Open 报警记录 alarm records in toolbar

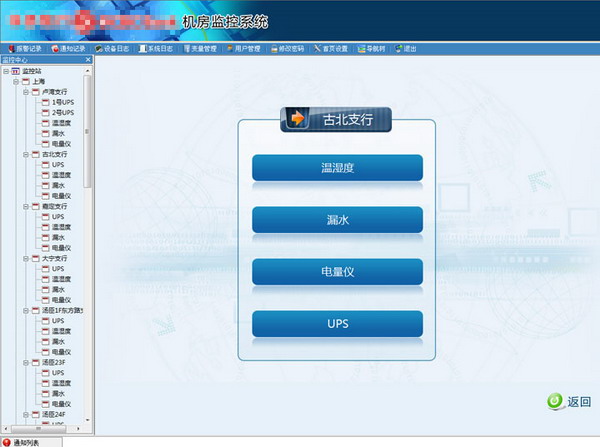(25, 48)
